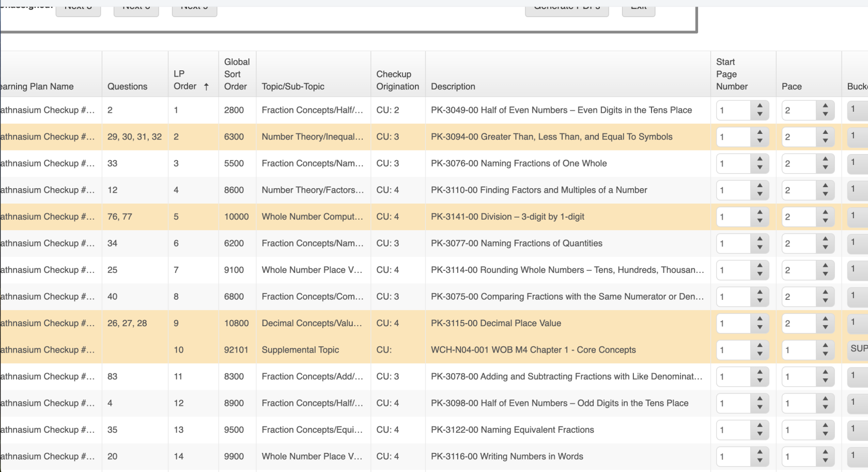
Task: Increase Start Page Number for PK-3049-00 row
Action: click(x=760, y=106)
